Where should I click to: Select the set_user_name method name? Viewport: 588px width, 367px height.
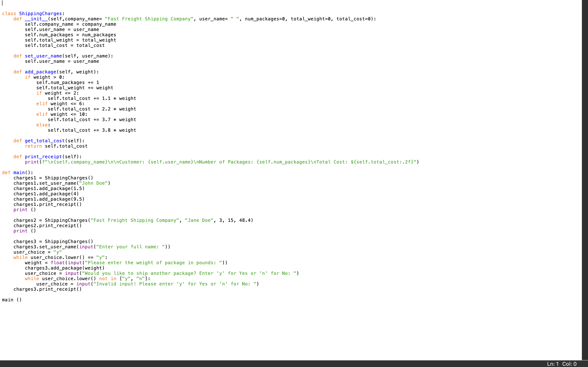[x=43, y=56]
